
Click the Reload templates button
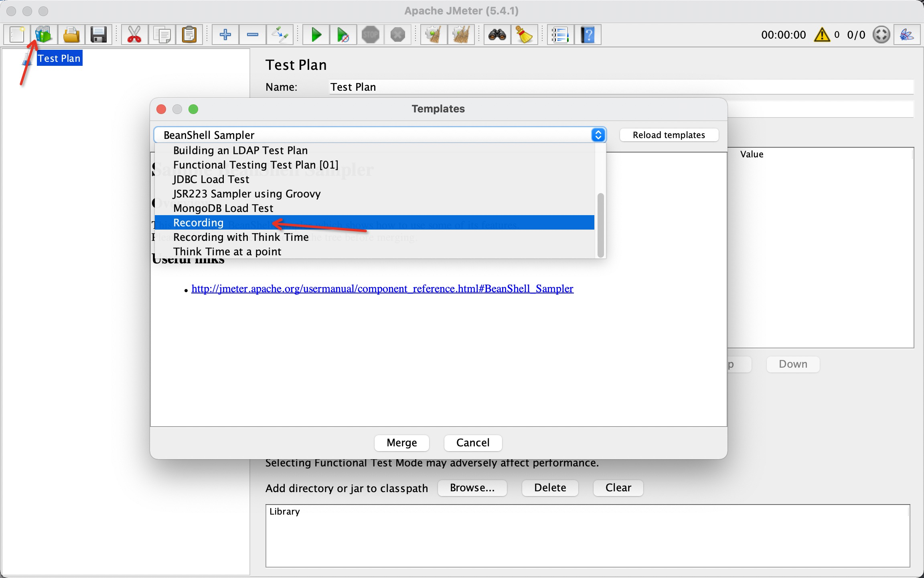[x=669, y=135]
